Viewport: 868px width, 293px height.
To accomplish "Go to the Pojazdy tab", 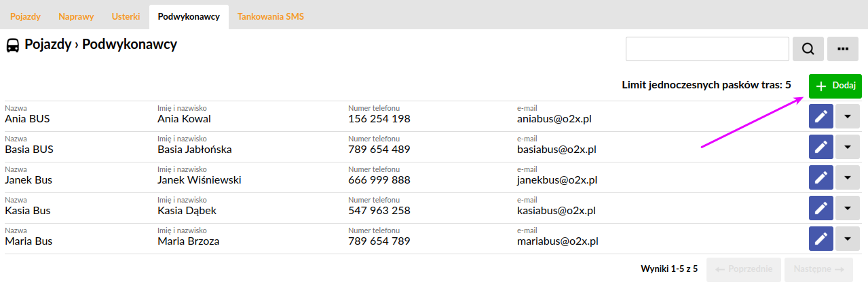I will (26, 16).
